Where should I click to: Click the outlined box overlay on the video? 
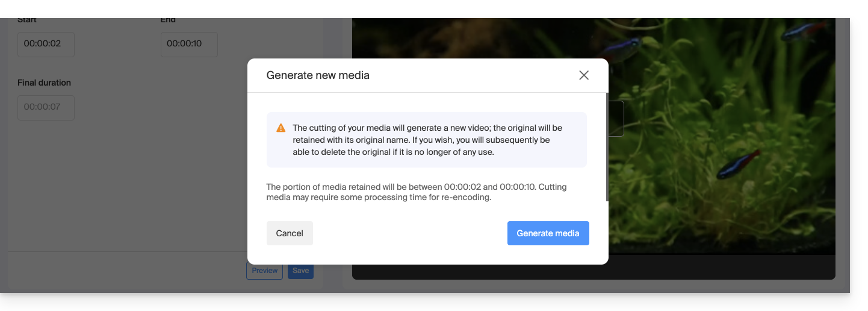616,119
